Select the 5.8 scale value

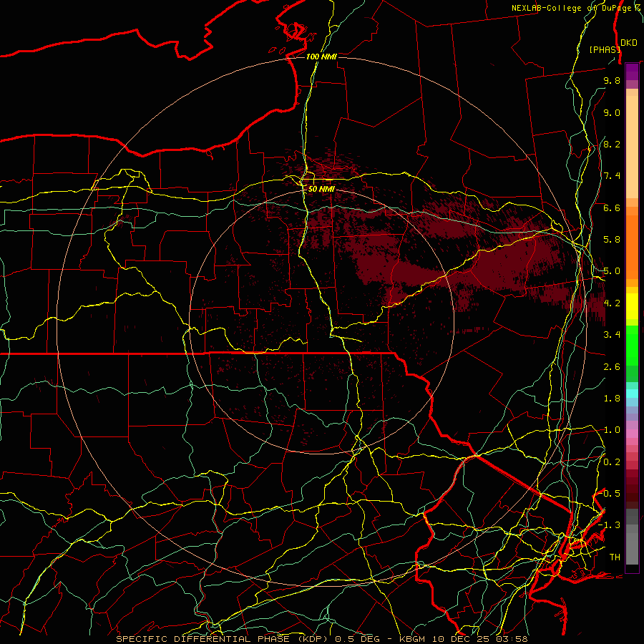pos(612,240)
